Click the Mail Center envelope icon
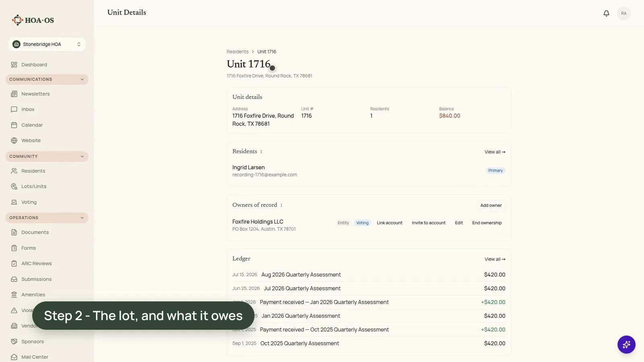This screenshot has height=362, width=644. click(14, 357)
